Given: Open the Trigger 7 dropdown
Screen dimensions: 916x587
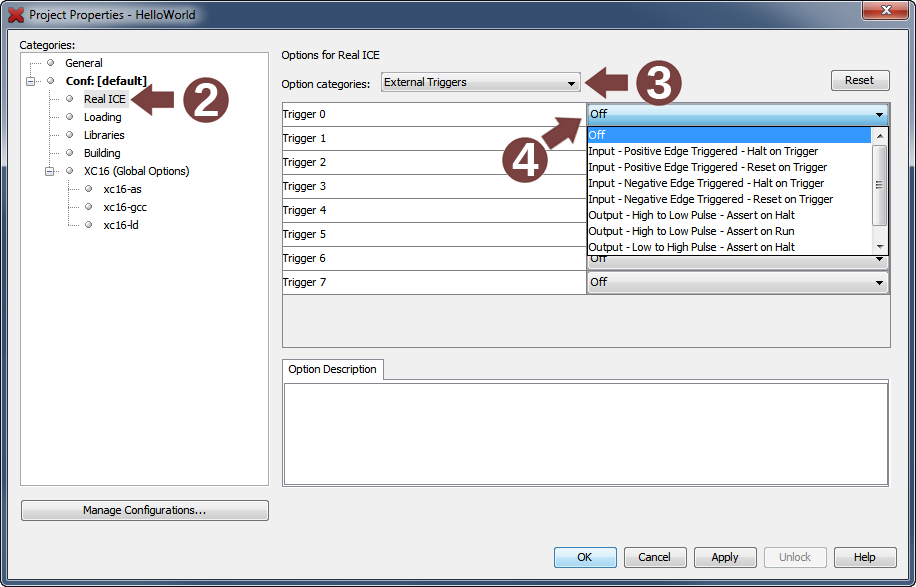Looking at the screenshot, I should tap(737, 283).
